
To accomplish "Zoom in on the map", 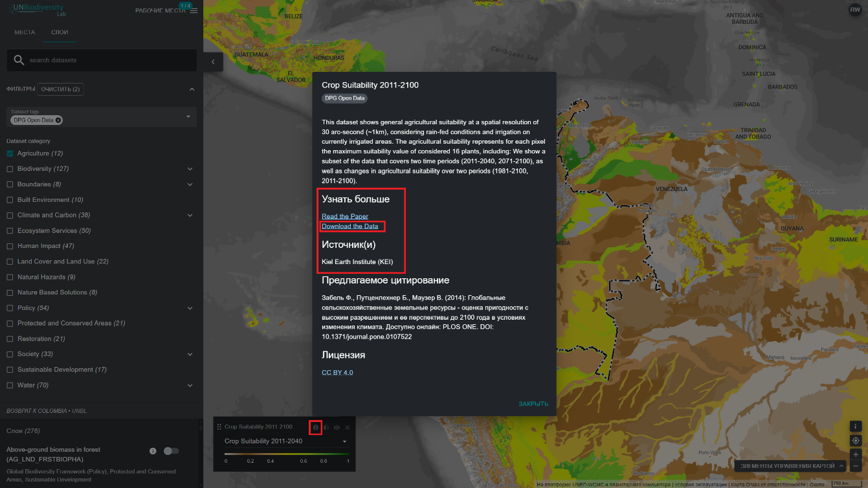I will [856, 454].
